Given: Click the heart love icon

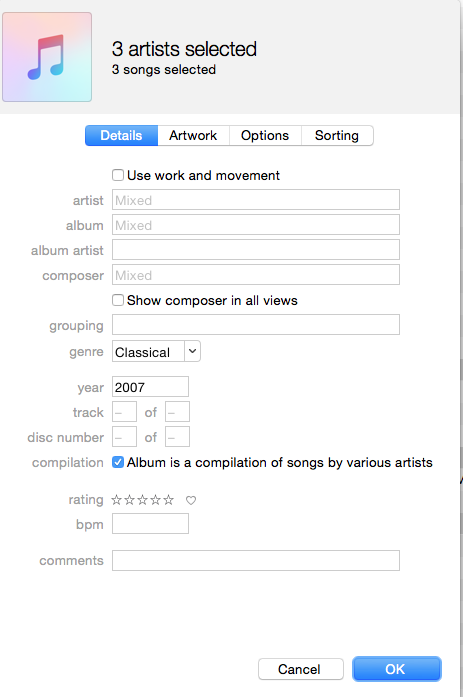Looking at the screenshot, I should pos(191,501).
